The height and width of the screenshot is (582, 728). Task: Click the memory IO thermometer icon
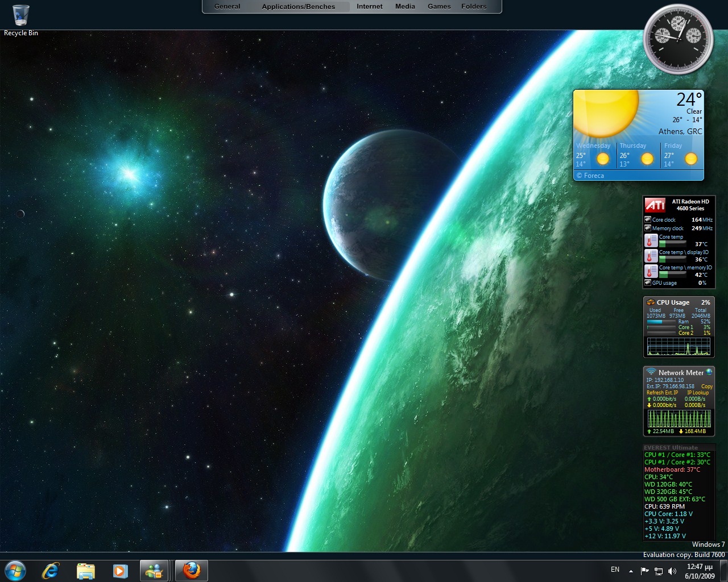pyautogui.click(x=651, y=271)
